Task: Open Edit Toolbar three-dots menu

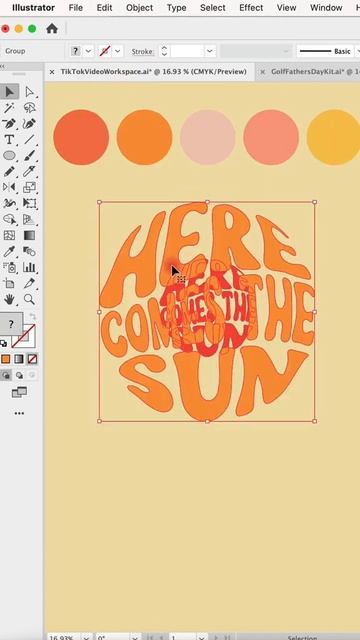Action: pyautogui.click(x=19, y=413)
